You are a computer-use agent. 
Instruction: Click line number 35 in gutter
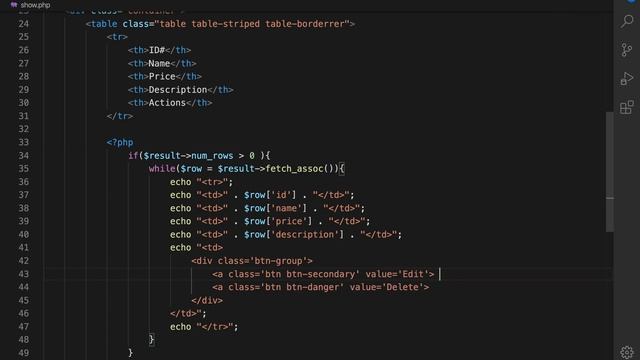point(24,169)
